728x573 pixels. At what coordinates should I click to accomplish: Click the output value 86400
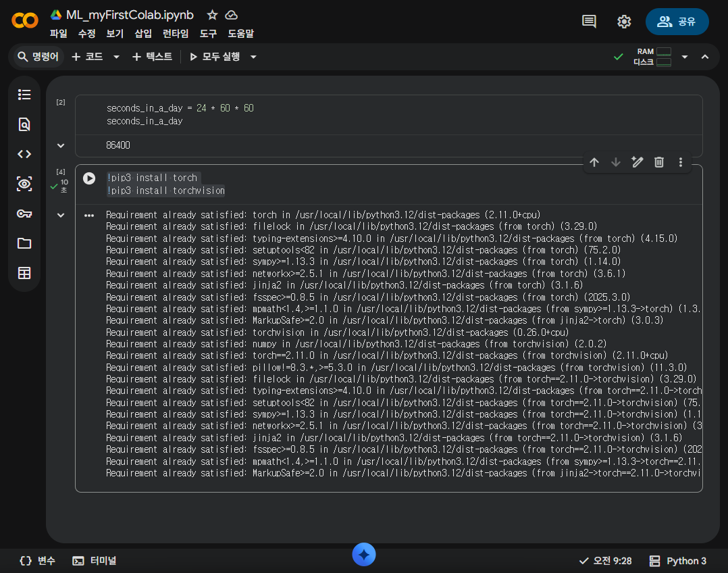click(x=118, y=145)
